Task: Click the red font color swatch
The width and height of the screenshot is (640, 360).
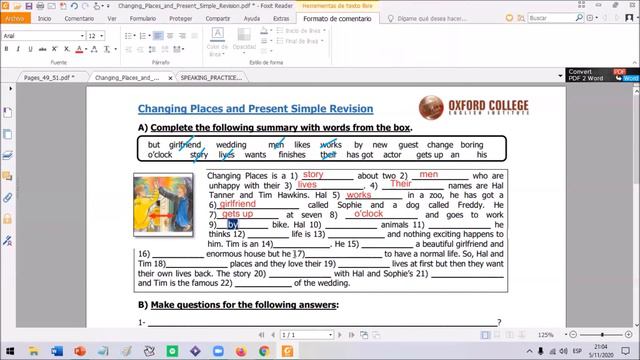Action: pyautogui.click(x=79, y=49)
